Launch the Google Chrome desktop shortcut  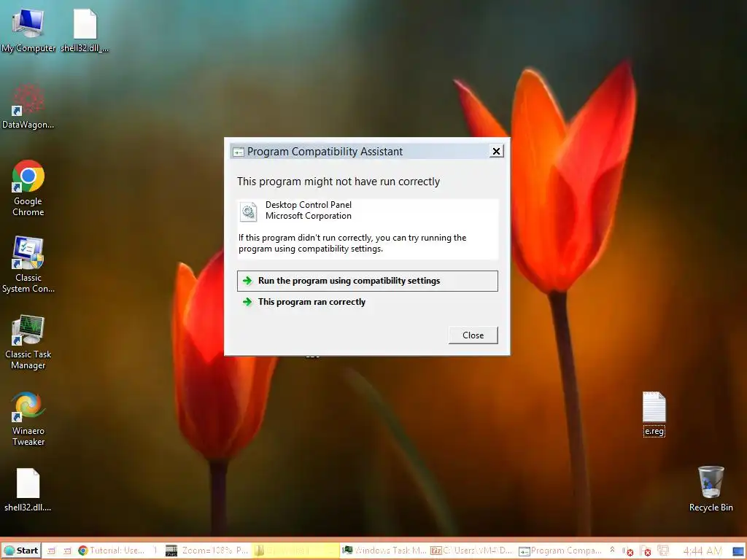(x=28, y=188)
